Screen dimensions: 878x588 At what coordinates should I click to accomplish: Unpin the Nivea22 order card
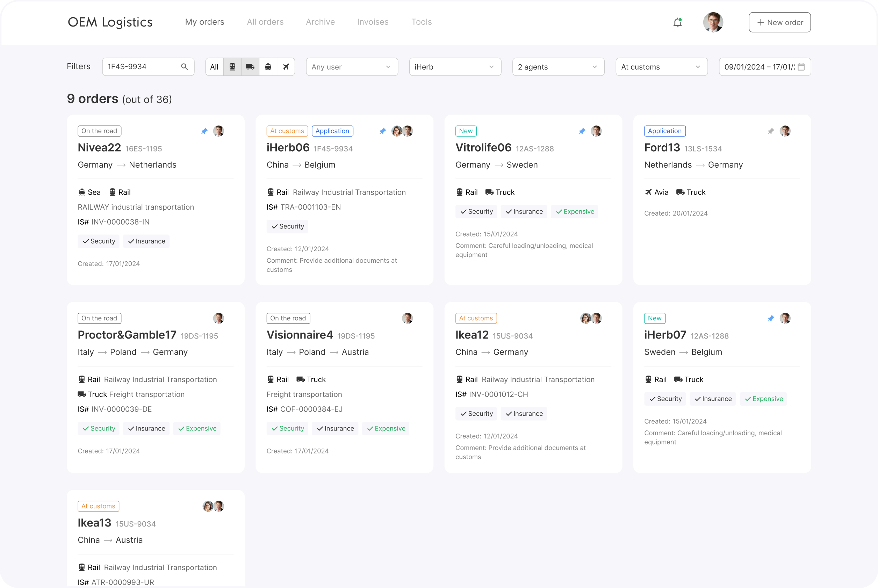click(x=204, y=131)
